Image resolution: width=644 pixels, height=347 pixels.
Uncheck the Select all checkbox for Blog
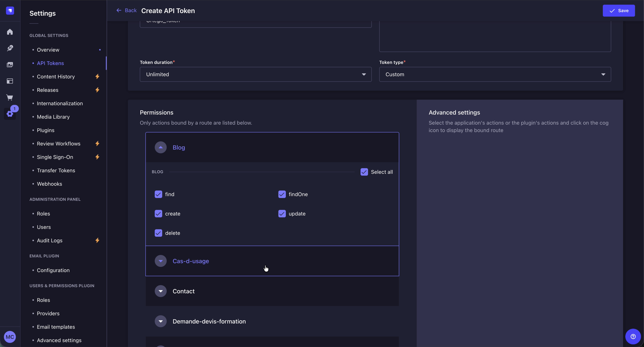click(x=364, y=172)
